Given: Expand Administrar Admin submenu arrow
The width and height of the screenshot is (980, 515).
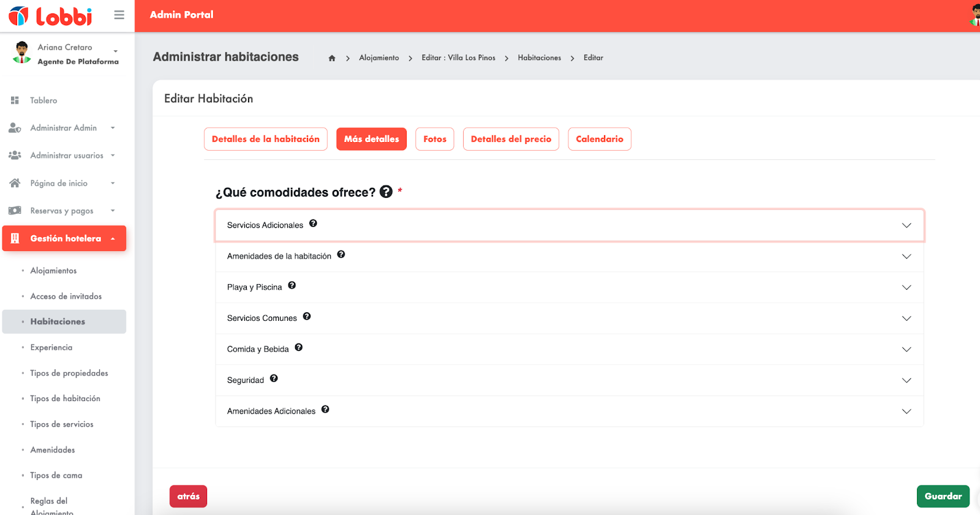Looking at the screenshot, I should click(113, 128).
